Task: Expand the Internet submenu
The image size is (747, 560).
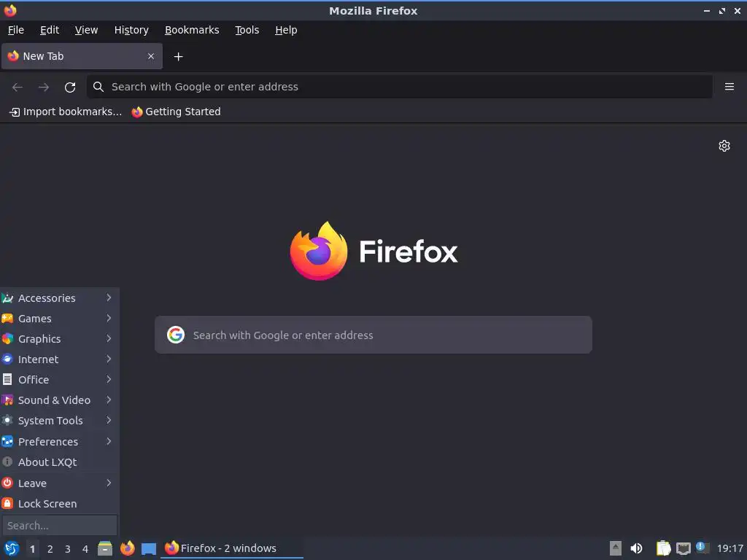Action: pyautogui.click(x=60, y=359)
